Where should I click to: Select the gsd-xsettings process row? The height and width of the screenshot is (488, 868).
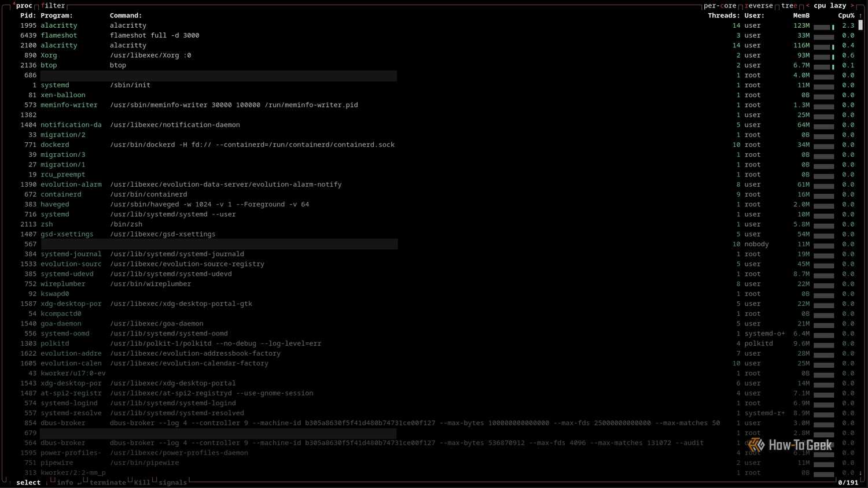tap(437, 234)
